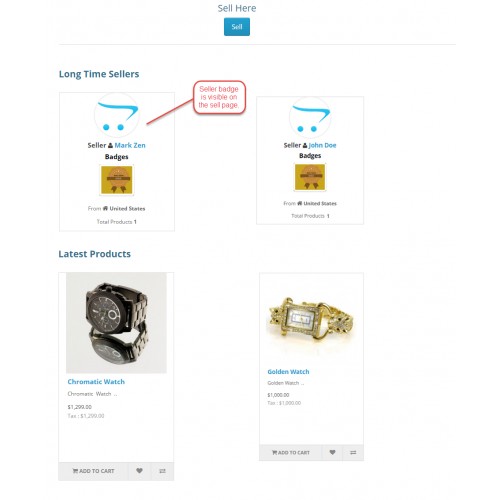Add Chromatic Watch to wishlist heart icon
Screen dimensions: 500x500
point(139,471)
